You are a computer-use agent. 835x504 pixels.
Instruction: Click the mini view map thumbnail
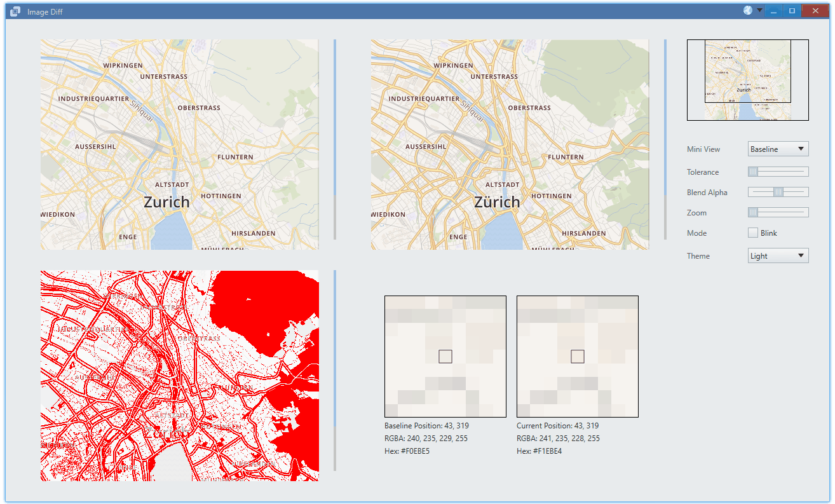(748, 80)
